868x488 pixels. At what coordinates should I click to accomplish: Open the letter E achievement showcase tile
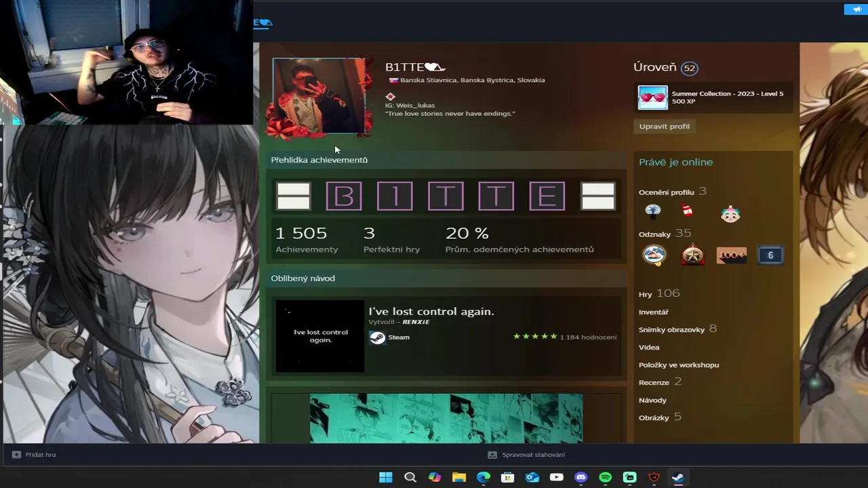point(547,197)
